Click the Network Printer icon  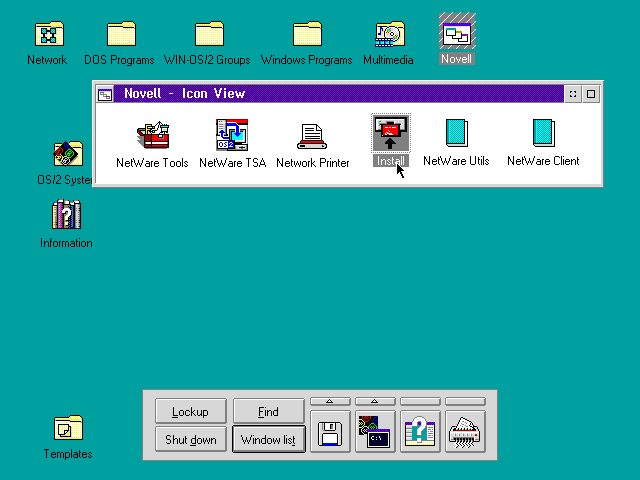[x=312, y=136]
